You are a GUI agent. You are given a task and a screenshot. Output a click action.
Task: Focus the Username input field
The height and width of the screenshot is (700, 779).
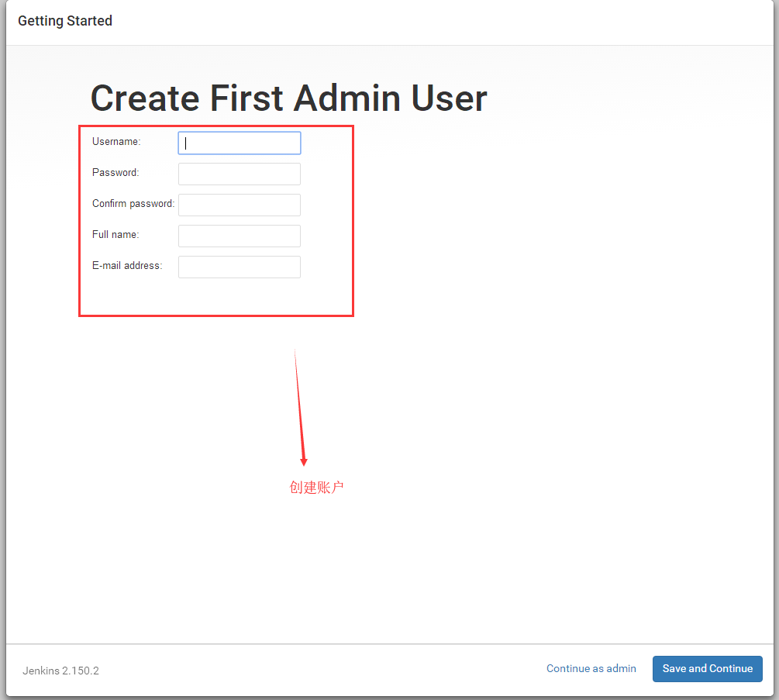240,143
